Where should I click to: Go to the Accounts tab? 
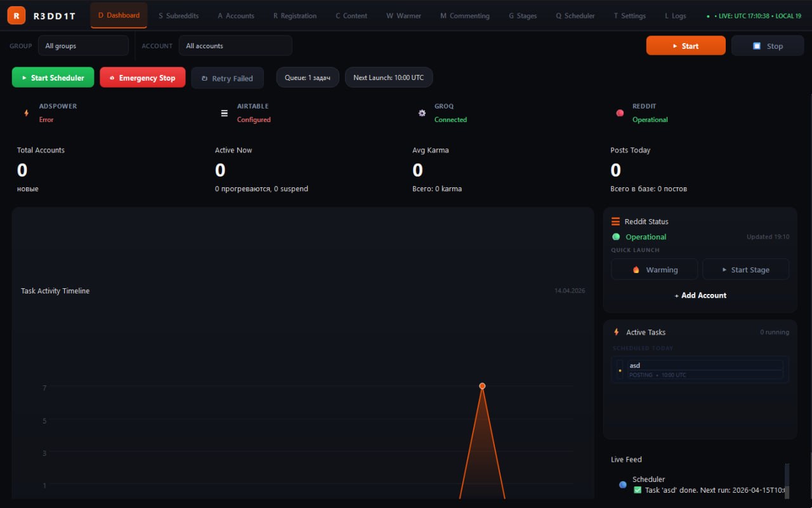coord(236,16)
